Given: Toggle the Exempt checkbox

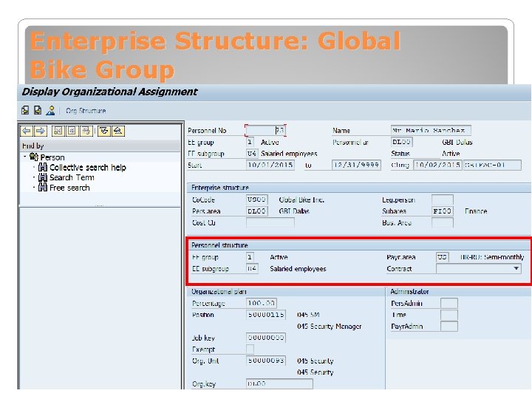Looking at the screenshot, I should (250, 349).
